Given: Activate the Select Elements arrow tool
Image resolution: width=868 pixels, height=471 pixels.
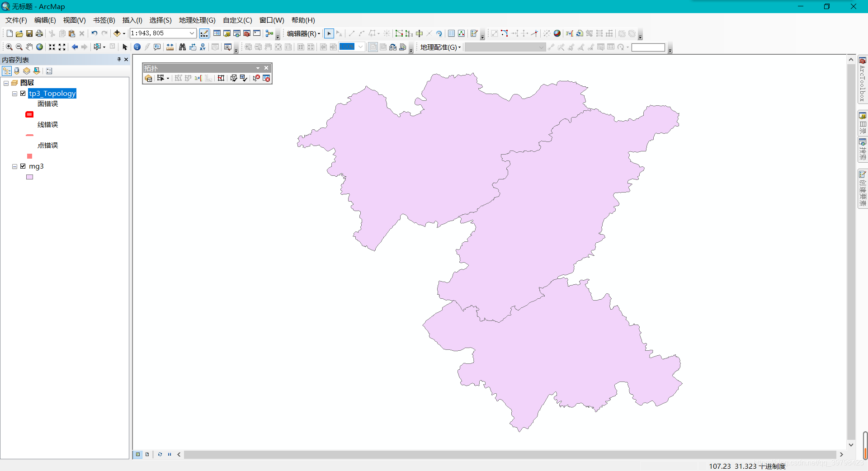Looking at the screenshot, I should tap(125, 47).
